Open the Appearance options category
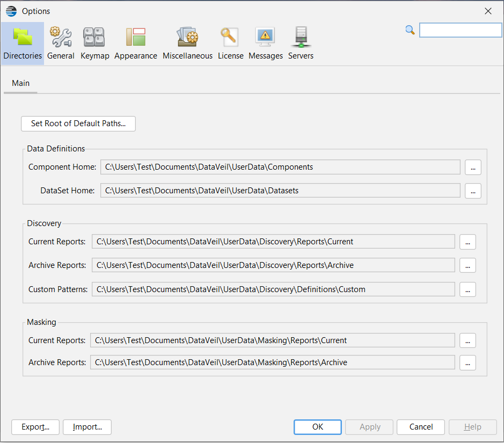Viewport: 504px width, 443px height. click(136, 43)
